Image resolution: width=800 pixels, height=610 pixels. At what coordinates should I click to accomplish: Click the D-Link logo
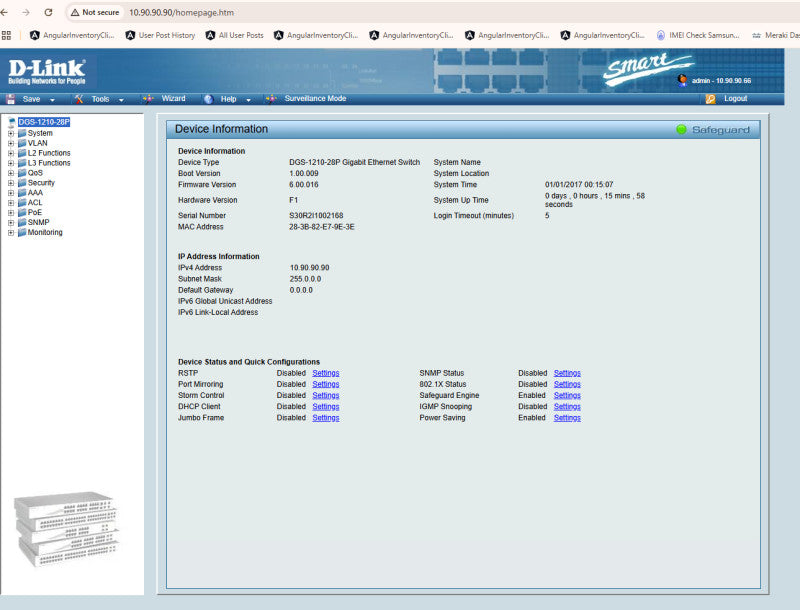point(47,71)
